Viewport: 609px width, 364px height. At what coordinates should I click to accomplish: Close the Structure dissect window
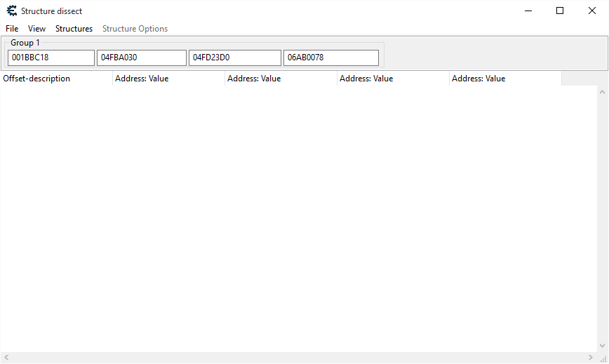[x=592, y=11]
